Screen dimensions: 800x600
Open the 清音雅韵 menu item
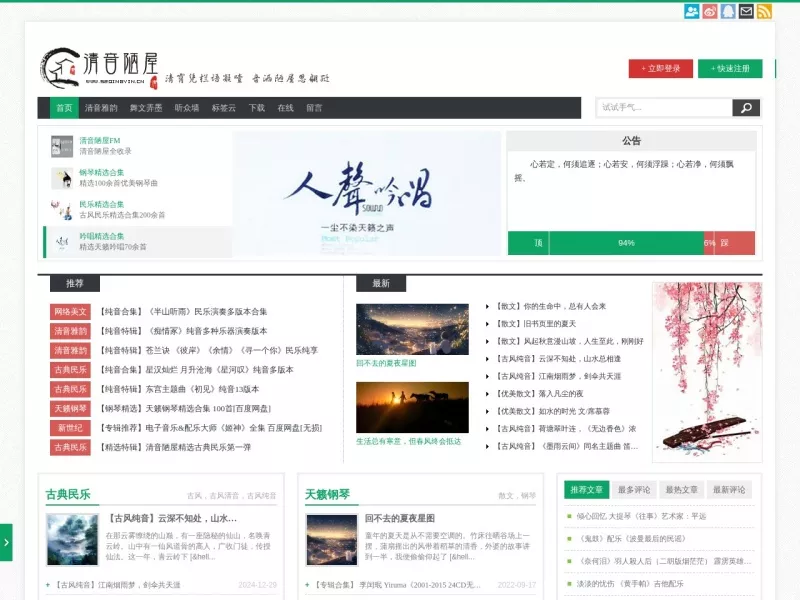(x=101, y=108)
